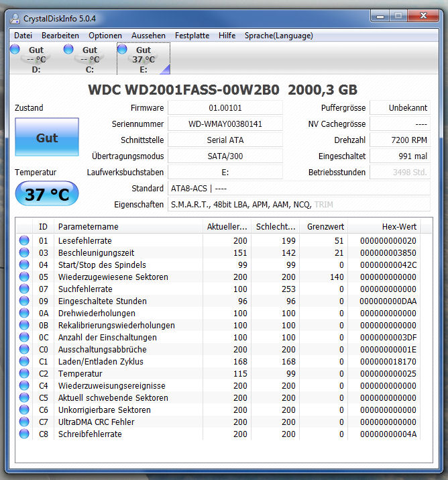Select the D: drive tab
The image size is (448, 480).
pos(36,59)
